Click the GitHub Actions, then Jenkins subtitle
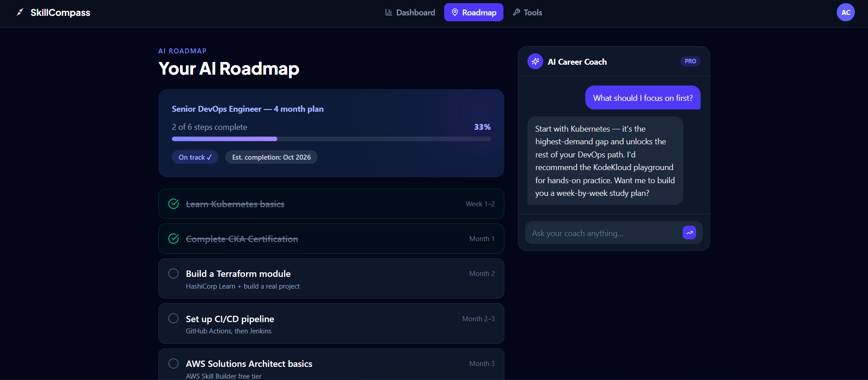The height and width of the screenshot is (380, 868). (229, 331)
